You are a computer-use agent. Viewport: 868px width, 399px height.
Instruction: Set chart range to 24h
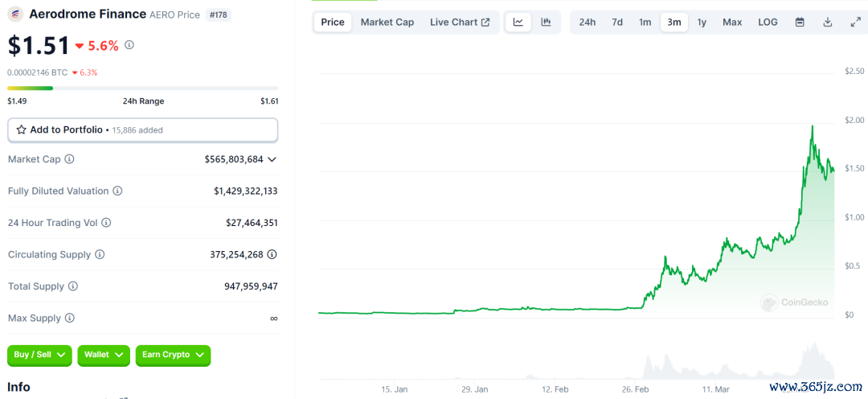(588, 23)
